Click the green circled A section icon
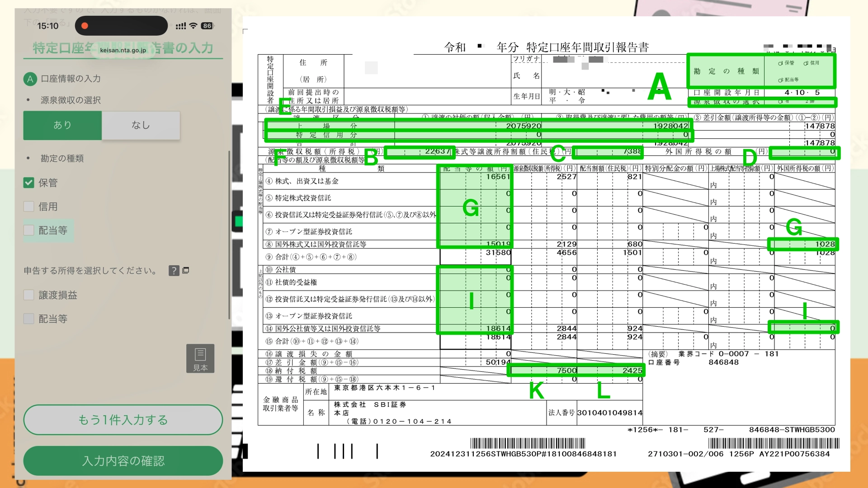Screen dimensions: 868x488 30,79
